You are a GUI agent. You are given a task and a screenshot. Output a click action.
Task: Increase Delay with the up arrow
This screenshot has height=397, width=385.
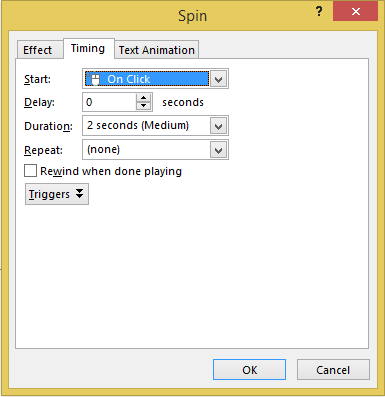click(x=144, y=98)
